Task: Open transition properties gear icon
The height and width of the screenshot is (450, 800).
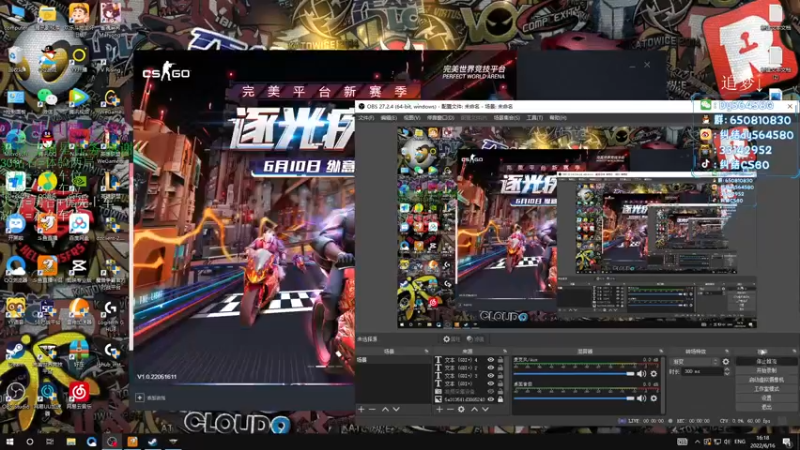Action: coord(726,362)
